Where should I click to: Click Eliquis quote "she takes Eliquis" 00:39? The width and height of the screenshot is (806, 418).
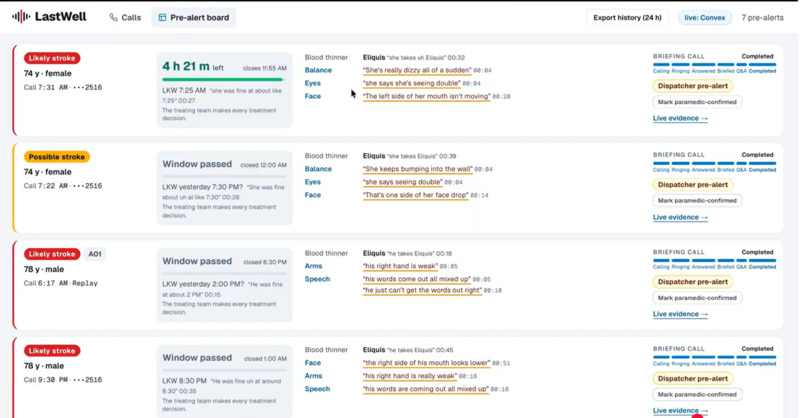pos(410,156)
